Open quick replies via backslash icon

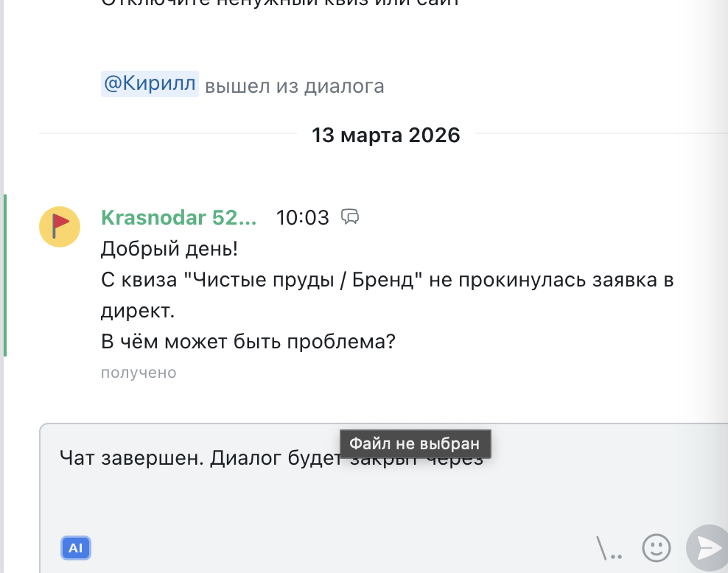pos(609,547)
